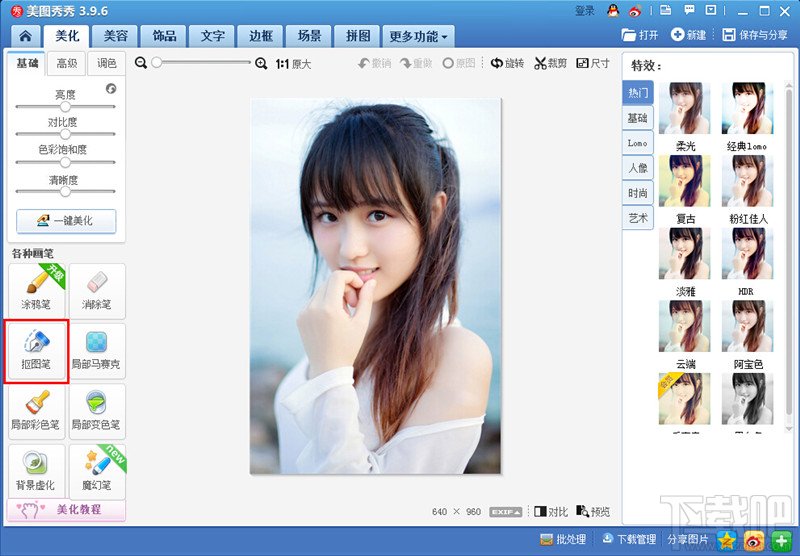Click the 打开 open file button

640,35
